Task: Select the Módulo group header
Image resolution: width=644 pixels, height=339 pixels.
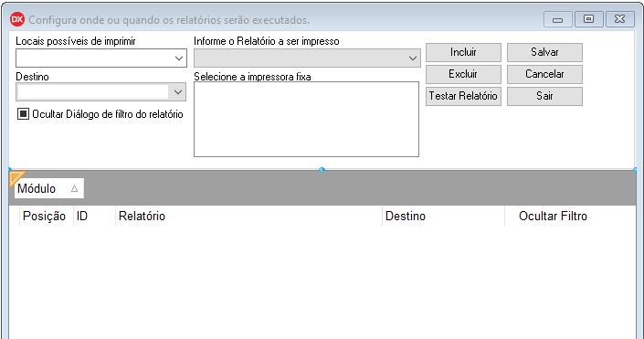Action: tap(49, 188)
